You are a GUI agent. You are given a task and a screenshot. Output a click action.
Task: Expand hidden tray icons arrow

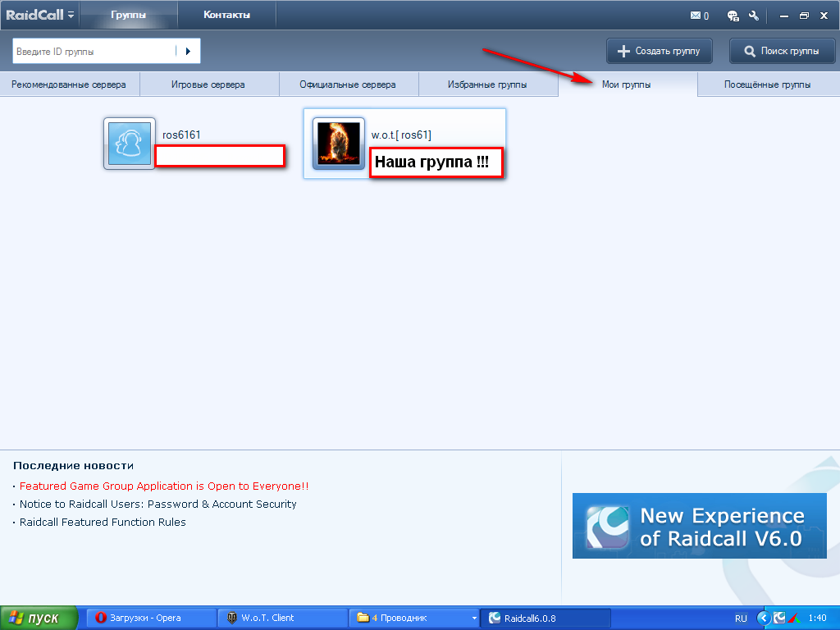coord(764,619)
